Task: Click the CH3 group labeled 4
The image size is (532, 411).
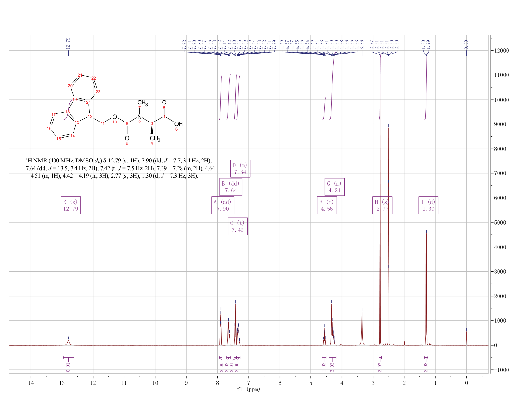Action: (155, 139)
